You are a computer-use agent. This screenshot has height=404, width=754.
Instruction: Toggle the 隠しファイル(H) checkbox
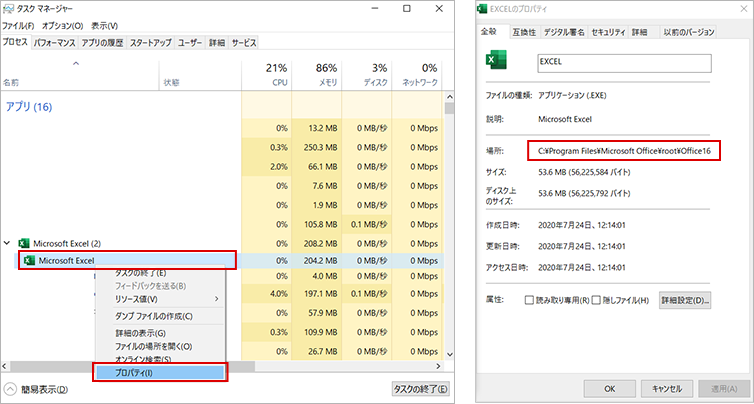pos(597,301)
